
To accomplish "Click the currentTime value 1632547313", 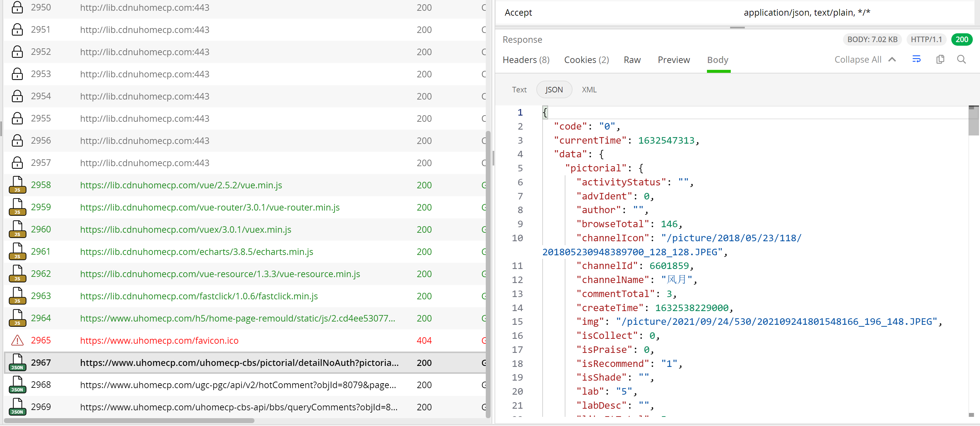I will [x=666, y=140].
